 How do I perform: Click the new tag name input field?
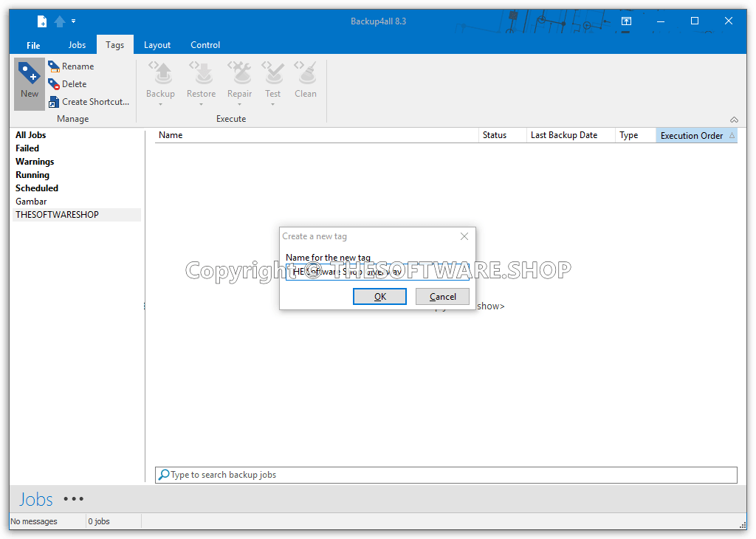pos(377,272)
